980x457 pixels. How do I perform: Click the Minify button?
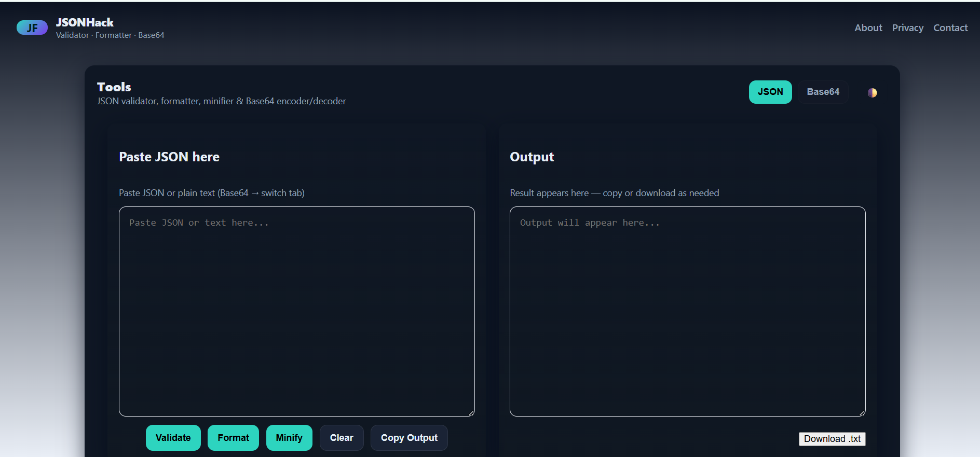click(289, 438)
